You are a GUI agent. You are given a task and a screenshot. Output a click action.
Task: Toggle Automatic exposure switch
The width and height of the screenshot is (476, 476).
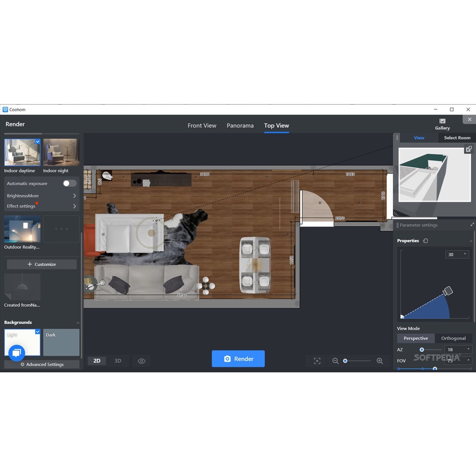(x=69, y=183)
